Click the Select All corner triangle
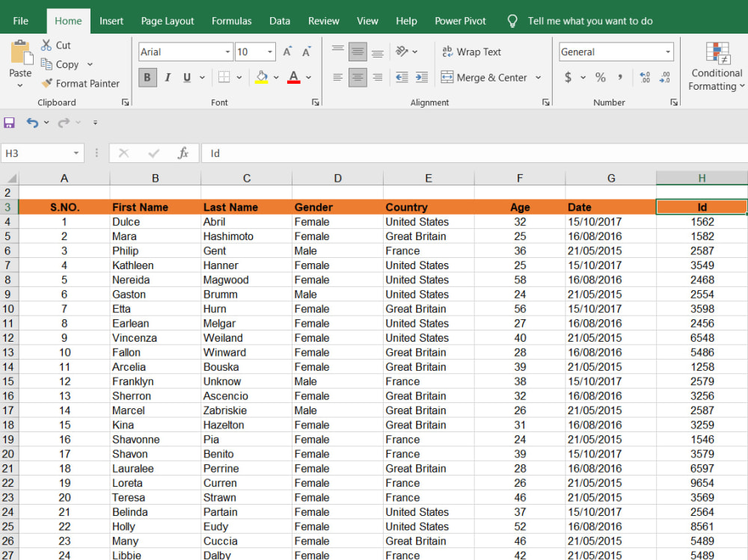 (x=11, y=179)
